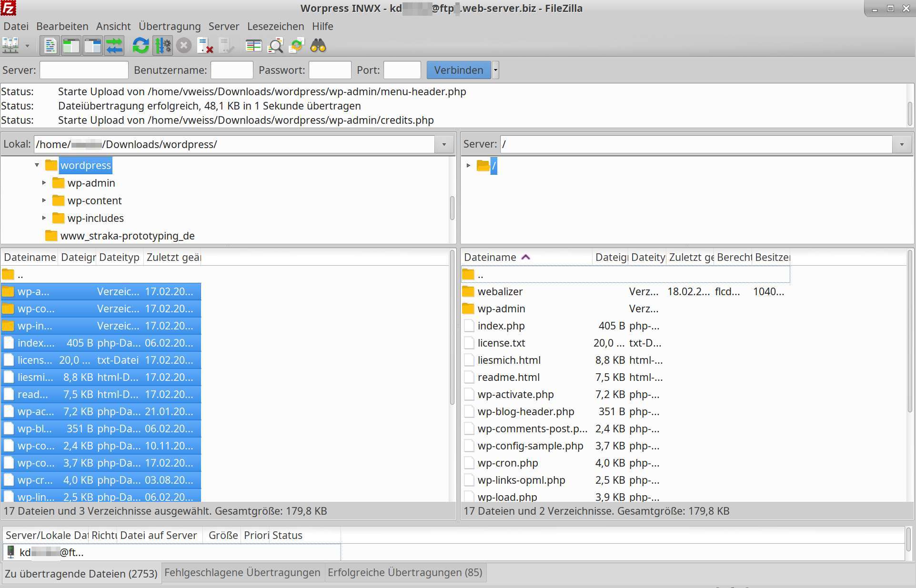Open the local path dropdown
Image resolution: width=916 pixels, height=588 pixels.
(x=444, y=144)
